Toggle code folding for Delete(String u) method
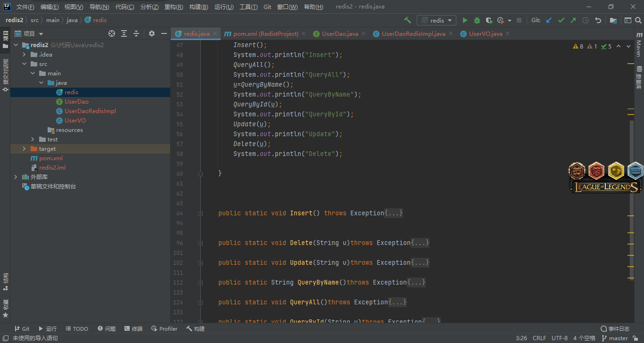 [x=200, y=243]
